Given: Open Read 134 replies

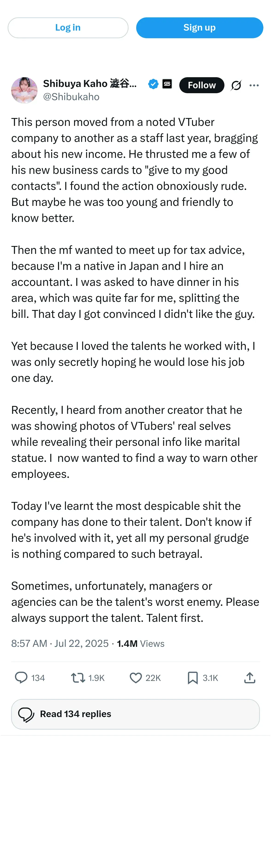Looking at the screenshot, I should [x=135, y=714].
